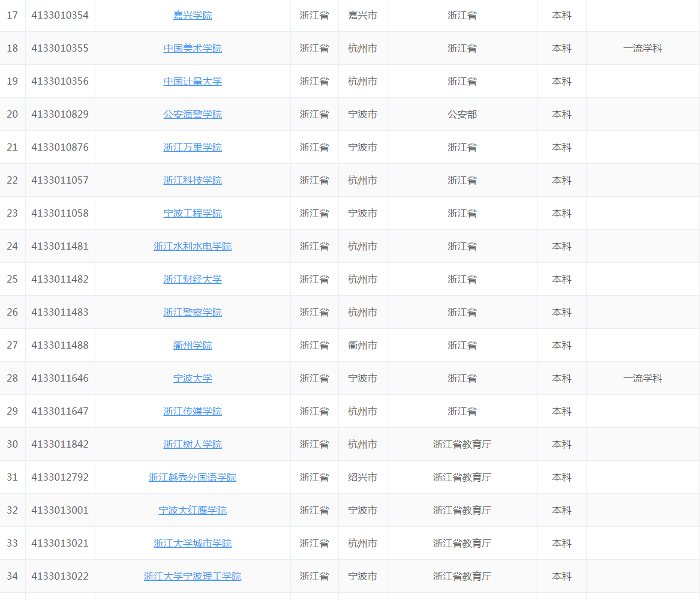Click 浙江省教育厅 in the 浙江越秀外国语学院 row
Viewport: 700px width, 600px height.
tap(462, 478)
